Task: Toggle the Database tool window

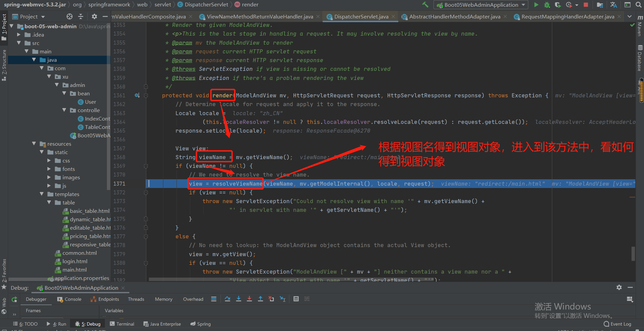Action: pyautogui.click(x=640, y=58)
